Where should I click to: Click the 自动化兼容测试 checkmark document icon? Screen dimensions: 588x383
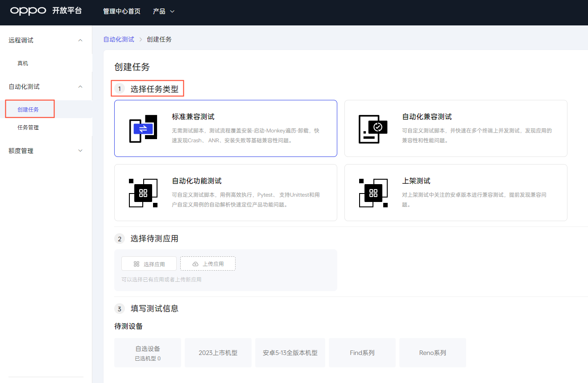point(373,128)
